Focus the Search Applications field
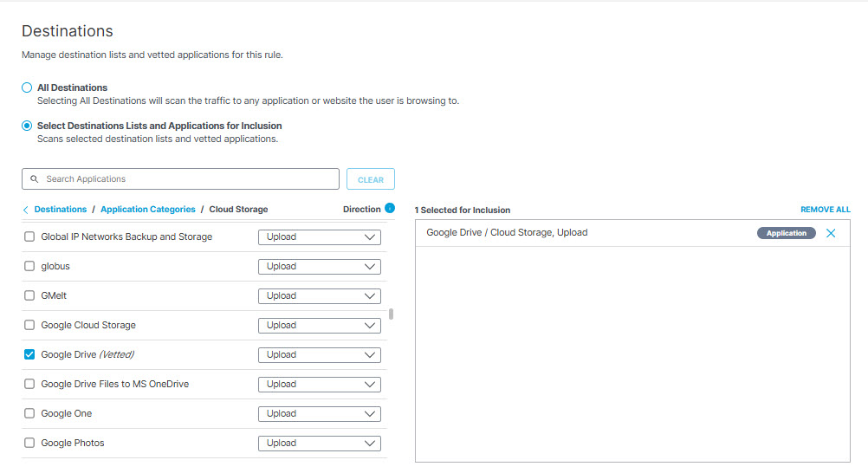This screenshot has height=473, width=868. pyautogui.click(x=180, y=179)
